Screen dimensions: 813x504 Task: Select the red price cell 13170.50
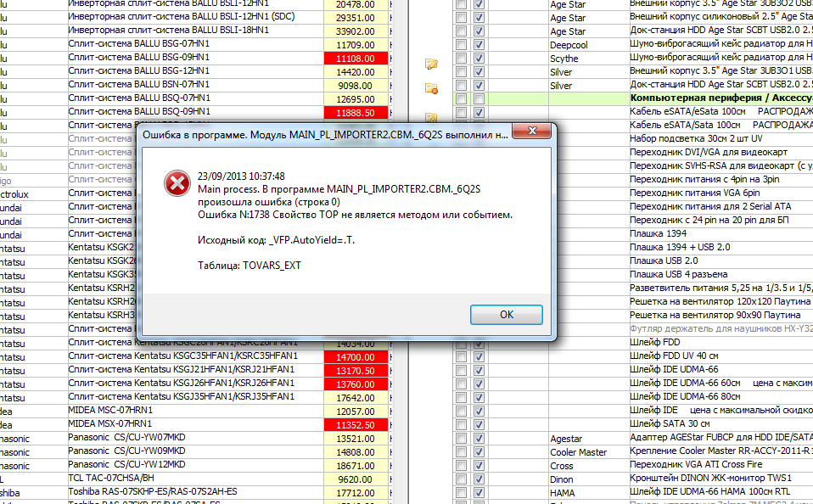tap(356, 370)
